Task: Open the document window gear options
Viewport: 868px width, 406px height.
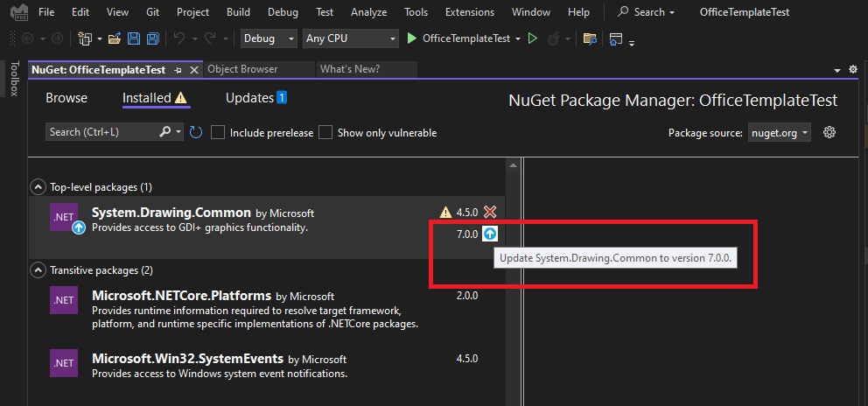Action: pyautogui.click(x=853, y=70)
